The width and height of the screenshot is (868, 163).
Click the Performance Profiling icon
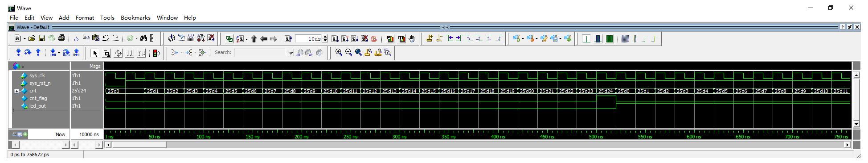(390, 39)
